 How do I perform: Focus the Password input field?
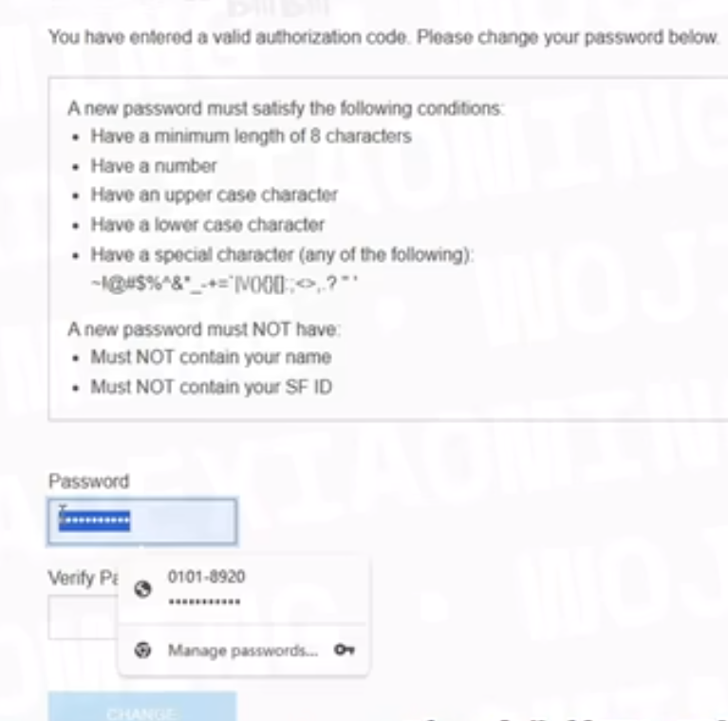[x=142, y=522]
